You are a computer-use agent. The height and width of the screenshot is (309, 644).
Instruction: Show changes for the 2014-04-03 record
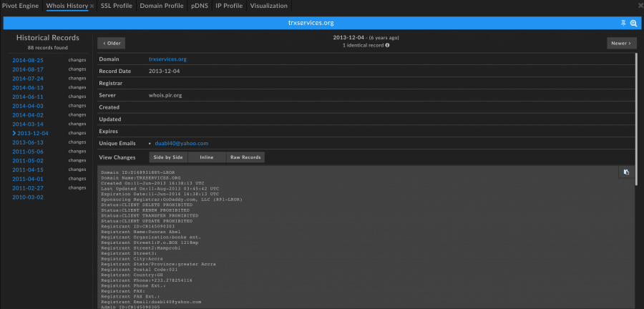click(77, 105)
